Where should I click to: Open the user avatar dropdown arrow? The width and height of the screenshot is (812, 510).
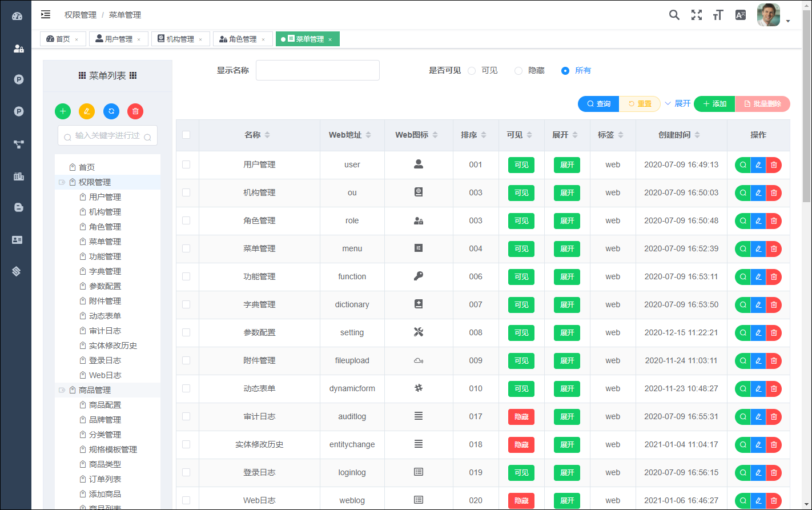pos(788,21)
